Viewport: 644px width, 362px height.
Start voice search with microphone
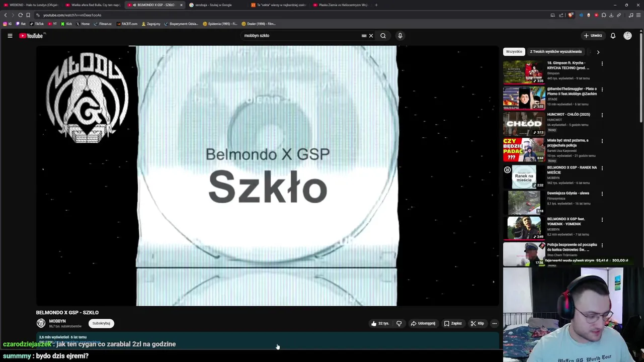tap(400, 36)
